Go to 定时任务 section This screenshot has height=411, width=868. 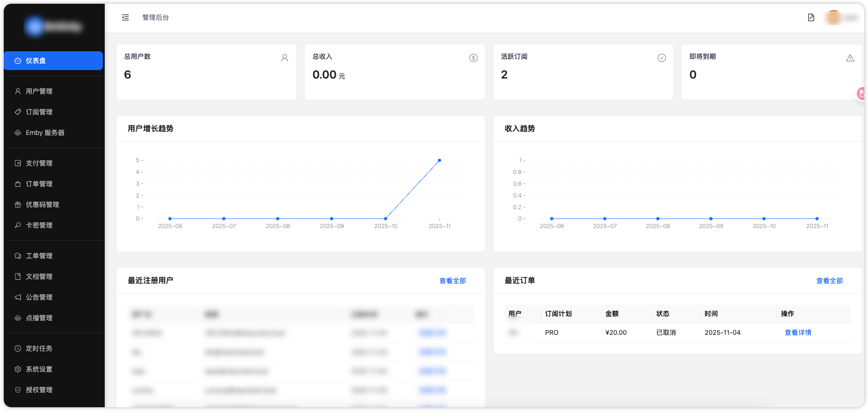tap(39, 348)
